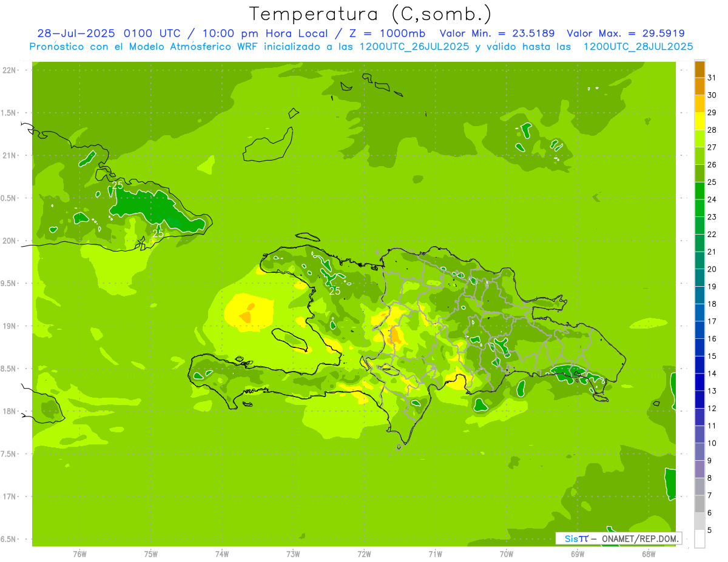
Task: Click the 71W longitude label
Action: (435, 554)
